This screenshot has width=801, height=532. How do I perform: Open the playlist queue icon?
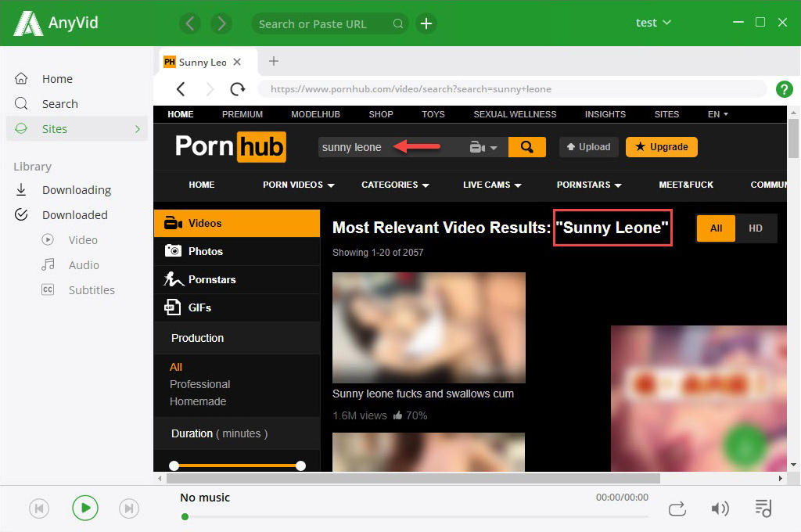763,508
